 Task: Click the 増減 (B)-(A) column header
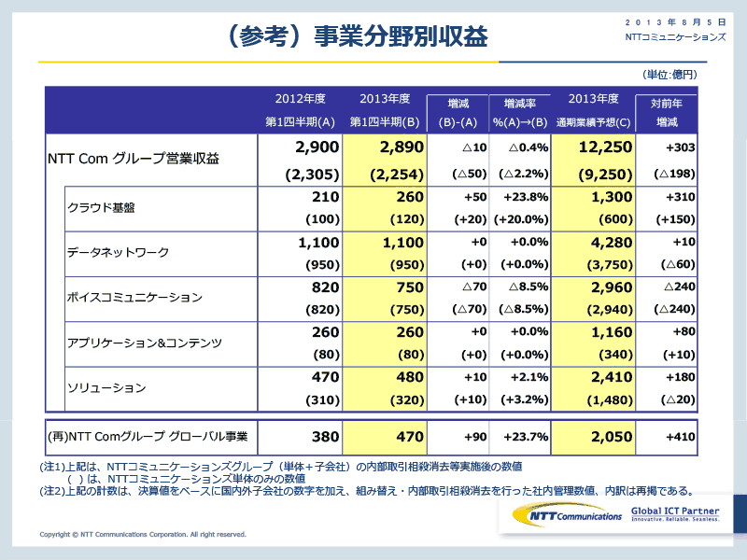click(x=458, y=113)
